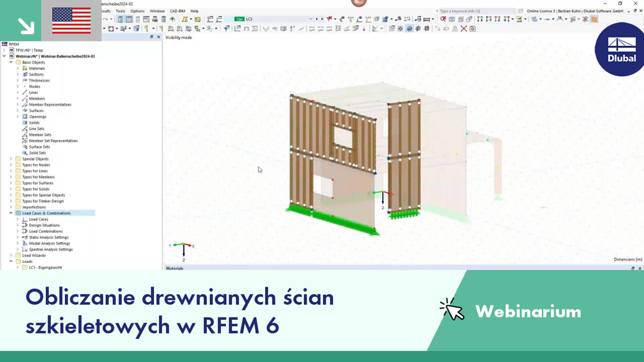Select the Surfaces tree item
Image resolution: width=644 pixels, height=362 pixels.
coord(36,111)
